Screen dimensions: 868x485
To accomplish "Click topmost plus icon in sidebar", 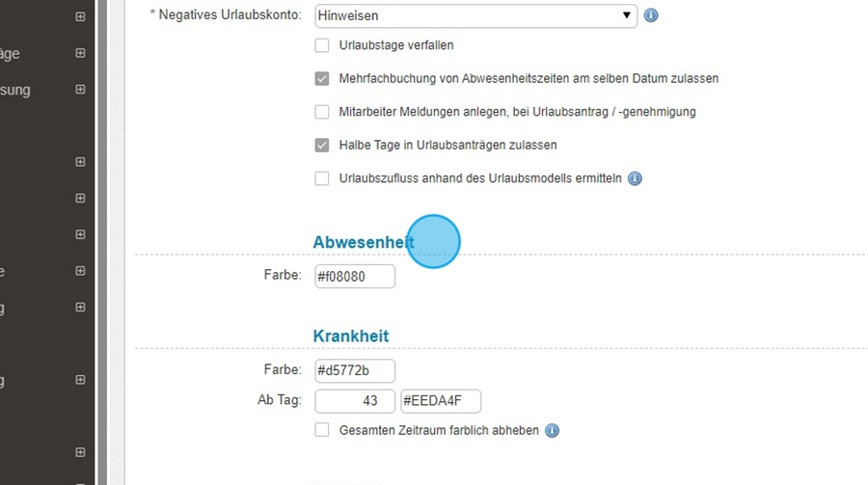I will [x=80, y=16].
